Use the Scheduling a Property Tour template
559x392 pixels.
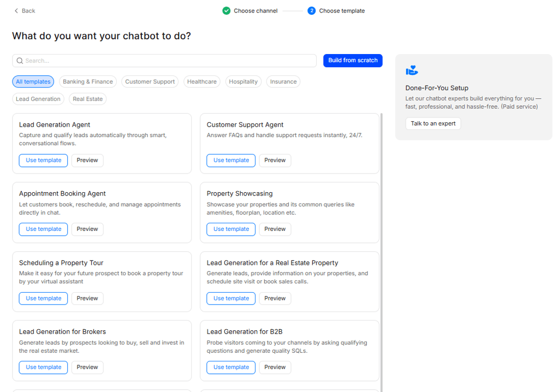(x=44, y=298)
